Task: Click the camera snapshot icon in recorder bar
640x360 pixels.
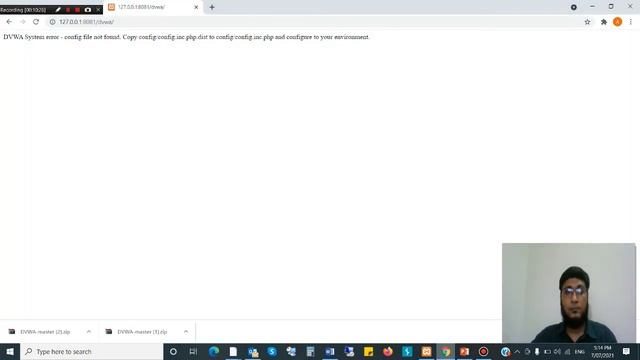Action: [x=88, y=9]
